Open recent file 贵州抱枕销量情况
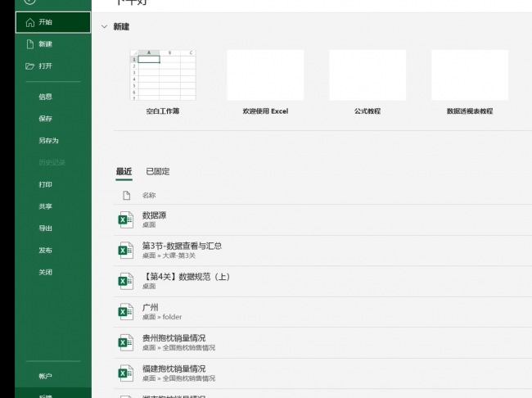Screen dimensions: 532x398 [x=322, y=342]
